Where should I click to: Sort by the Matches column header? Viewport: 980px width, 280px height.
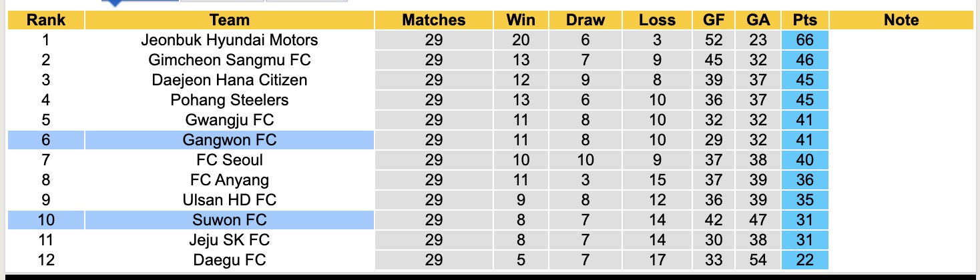[433, 20]
